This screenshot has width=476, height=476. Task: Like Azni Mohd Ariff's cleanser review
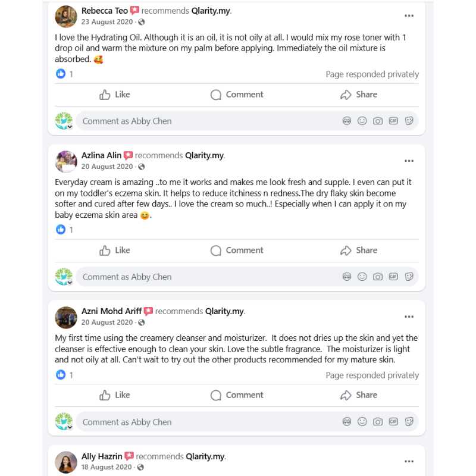(115, 395)
